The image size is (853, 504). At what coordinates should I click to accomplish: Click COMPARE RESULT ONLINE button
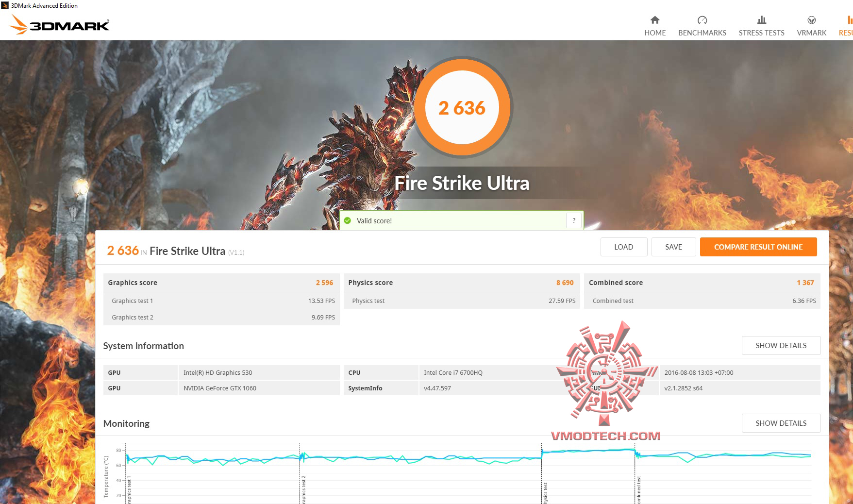click(758, 247)
